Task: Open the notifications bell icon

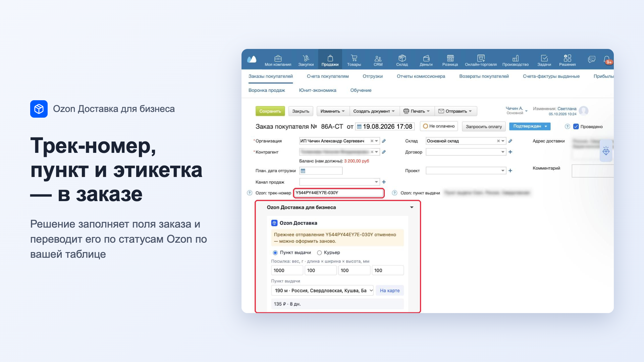Action: (607, 60)
